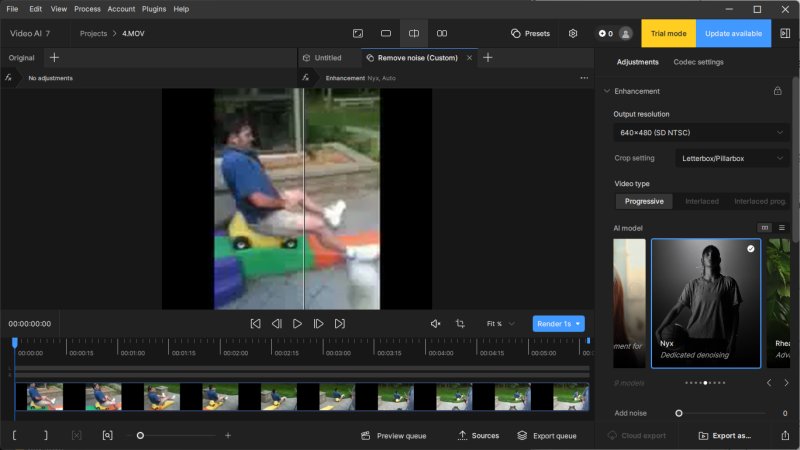Image resolution: width=800 pixels, height=450 pixels.
Task: Open the Export queue
Action: coord(547,436)
